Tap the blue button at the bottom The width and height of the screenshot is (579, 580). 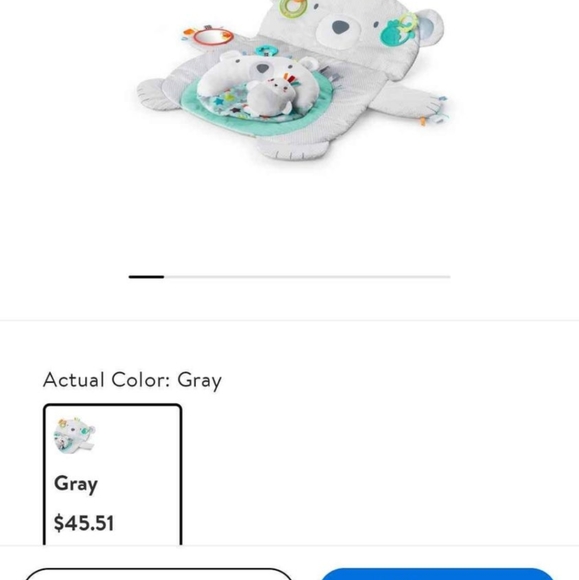tap(438, 574)
